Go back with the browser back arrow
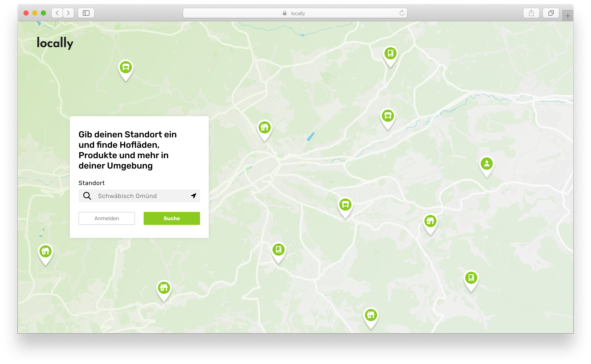The image size is (591, 364). pyautogui.click(x=57, y=13)
